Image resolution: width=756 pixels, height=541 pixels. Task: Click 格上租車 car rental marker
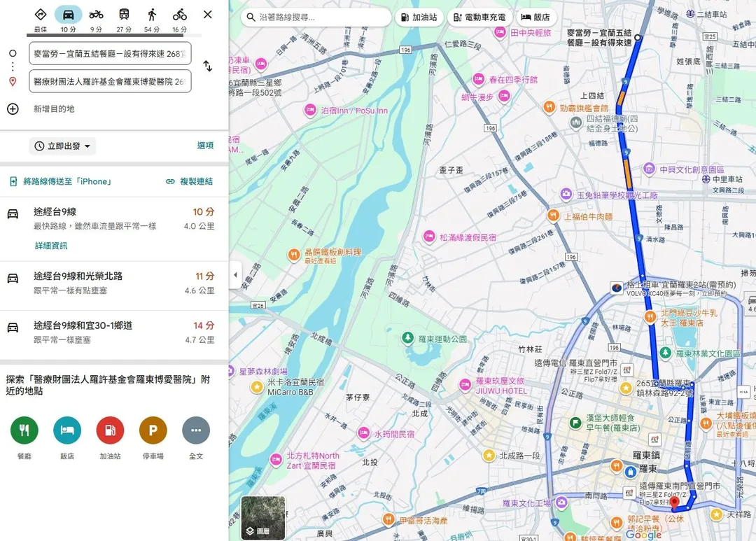tap(616, 288)
